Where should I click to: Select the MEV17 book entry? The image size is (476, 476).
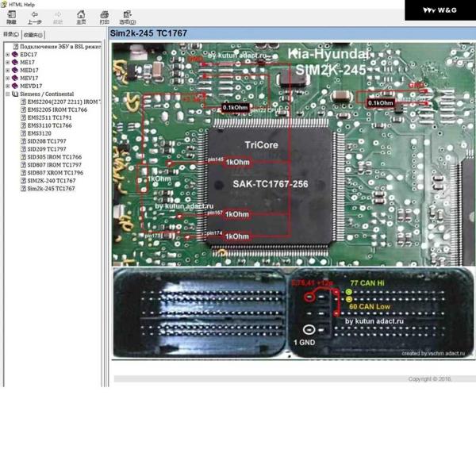29,78
